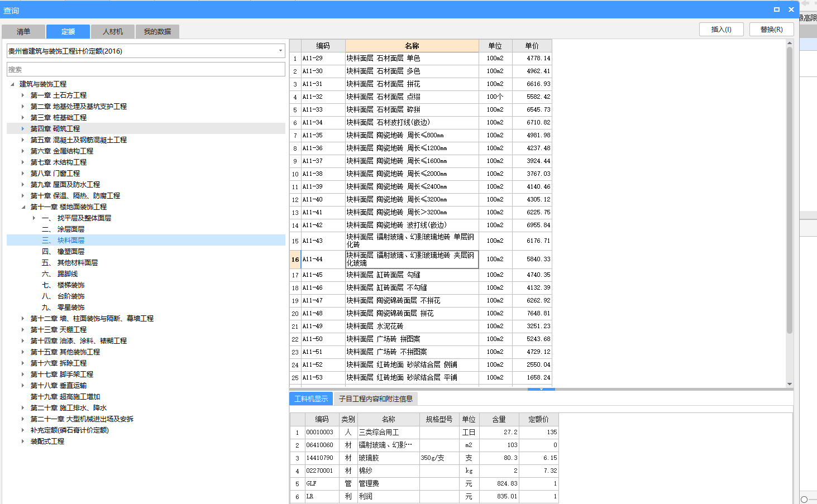Viewport: 817px width, 504px height.
Task: Click the 替换(R) button
Action: 771,30
